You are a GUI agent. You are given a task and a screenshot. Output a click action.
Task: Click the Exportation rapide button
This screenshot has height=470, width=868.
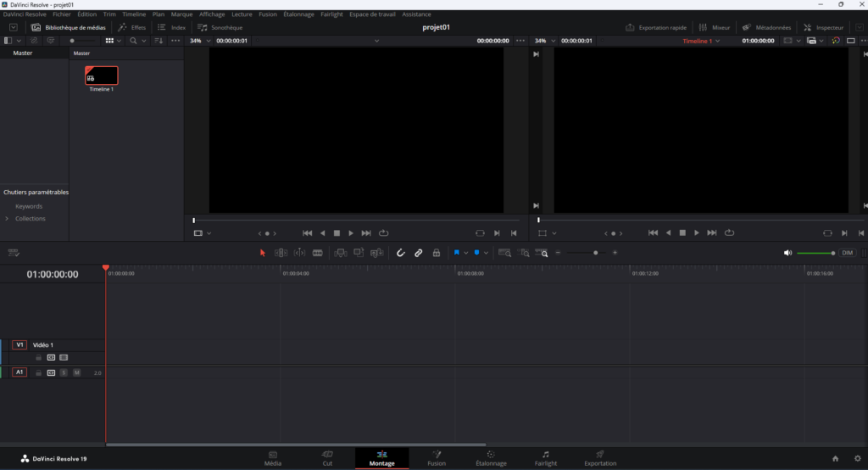[x=655, y=27]
